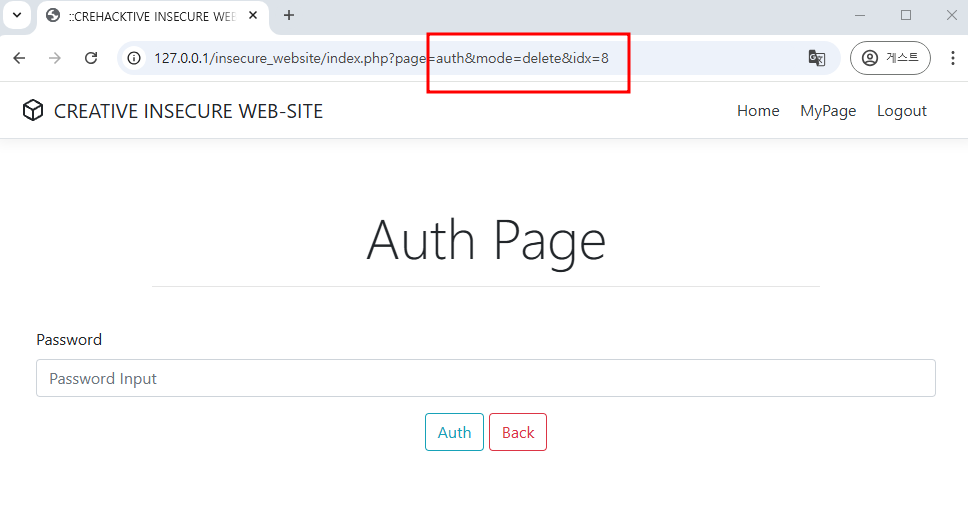This screenshot has width=968, height=508.
Task: Click the browser forward arrow
Action: (55, 58)
